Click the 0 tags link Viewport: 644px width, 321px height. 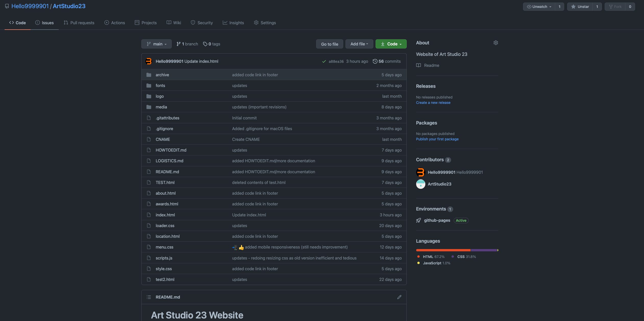click(x=212, y=44)
